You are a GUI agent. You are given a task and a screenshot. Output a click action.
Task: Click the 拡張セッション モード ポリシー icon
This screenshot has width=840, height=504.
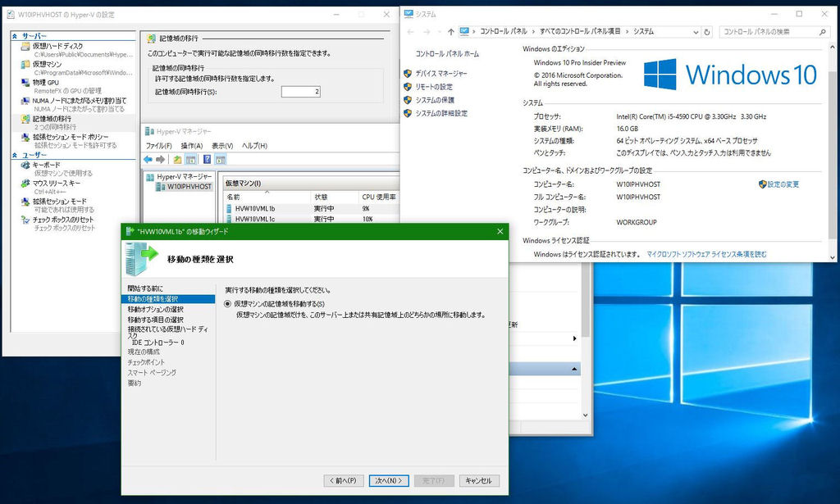pyautogui.click(x=25, y=138)
